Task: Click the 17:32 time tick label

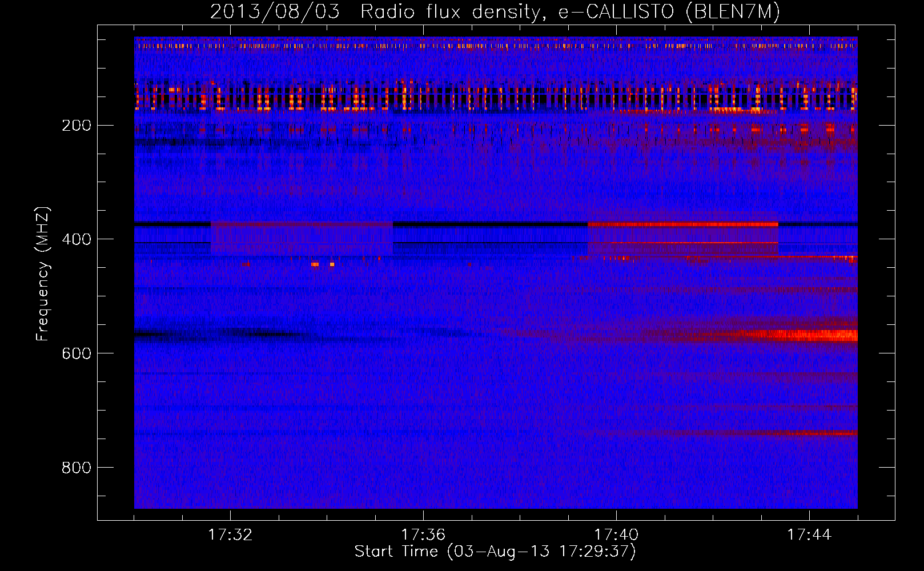Action: pos(230,534)
